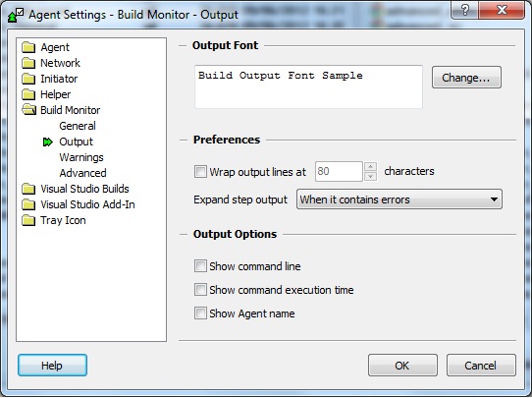The image size is (532, 398).
Task: Confirm settings with the OK button
Action: 402,366
